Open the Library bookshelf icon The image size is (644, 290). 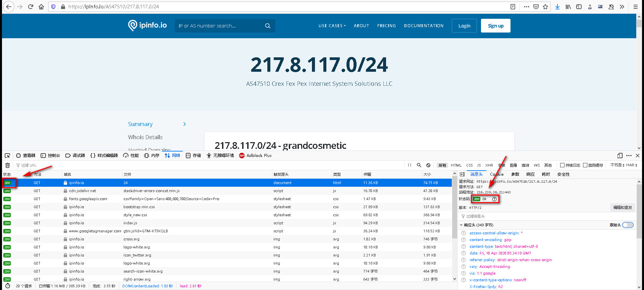(x=568, y=7)
